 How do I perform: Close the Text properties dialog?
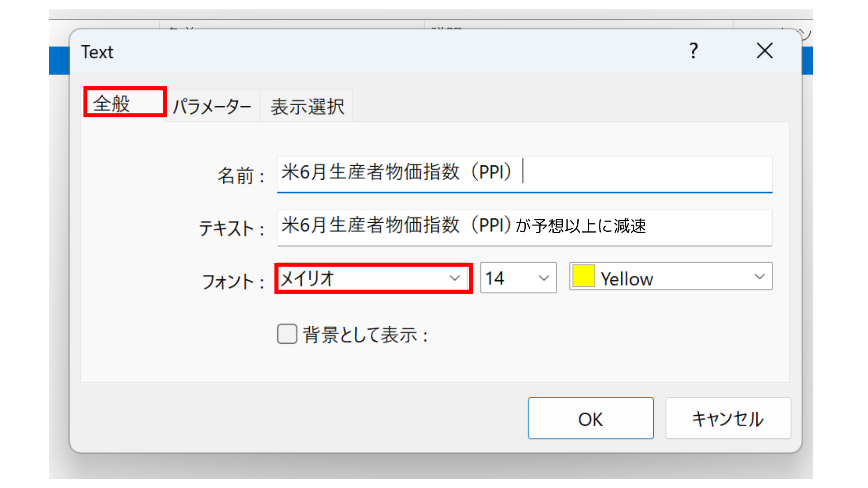click(x=764, y=52)
